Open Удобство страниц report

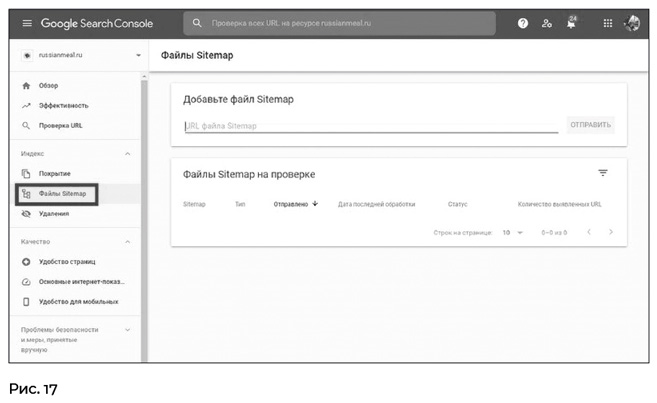click(x=67, y=262)
